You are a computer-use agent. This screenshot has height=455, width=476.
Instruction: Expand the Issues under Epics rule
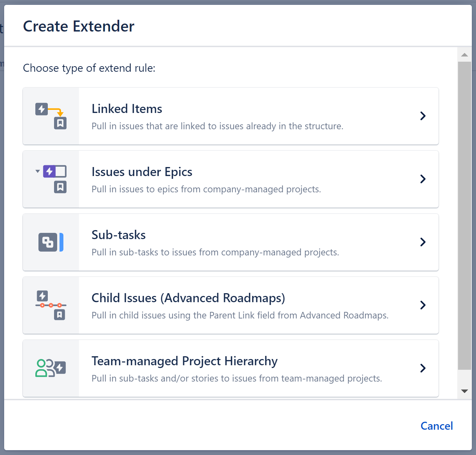pyautogui.click(x=423, y=179)
